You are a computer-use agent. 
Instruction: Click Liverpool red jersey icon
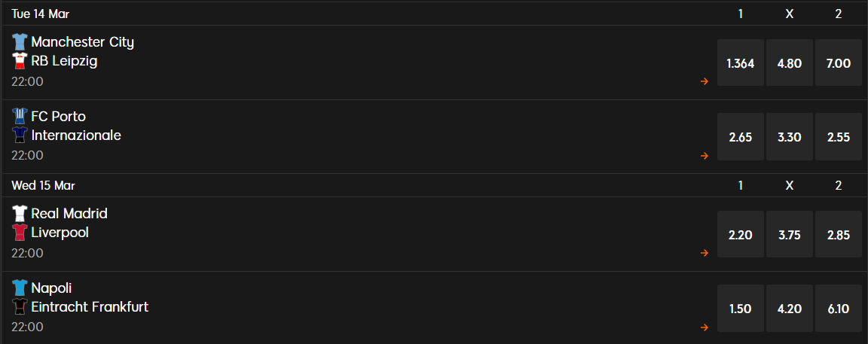coord(20,233)
